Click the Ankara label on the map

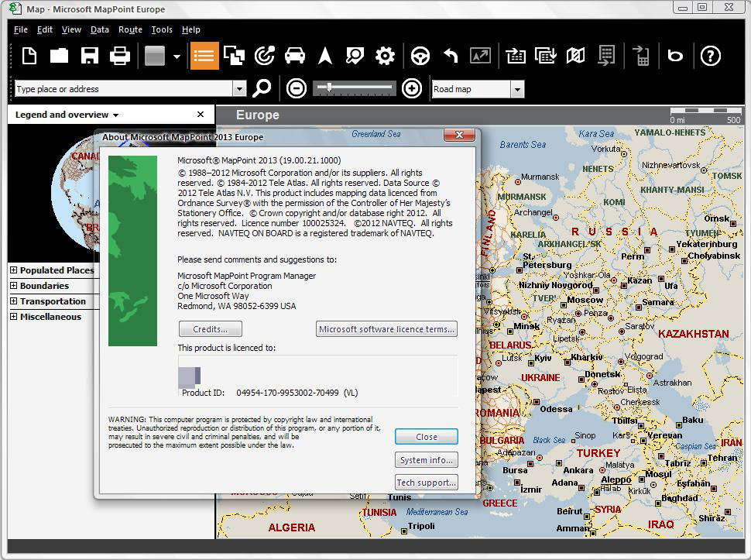click(x=578, y=470)
